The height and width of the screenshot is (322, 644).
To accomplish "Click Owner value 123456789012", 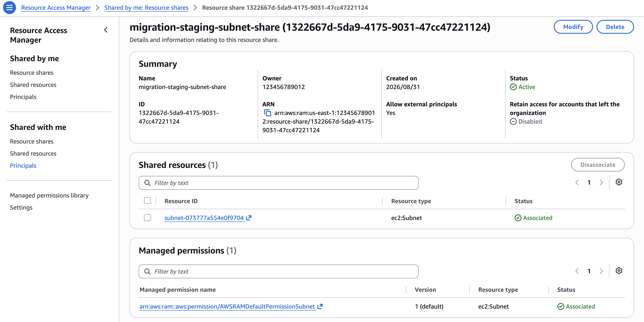I will tap(284, 87).
